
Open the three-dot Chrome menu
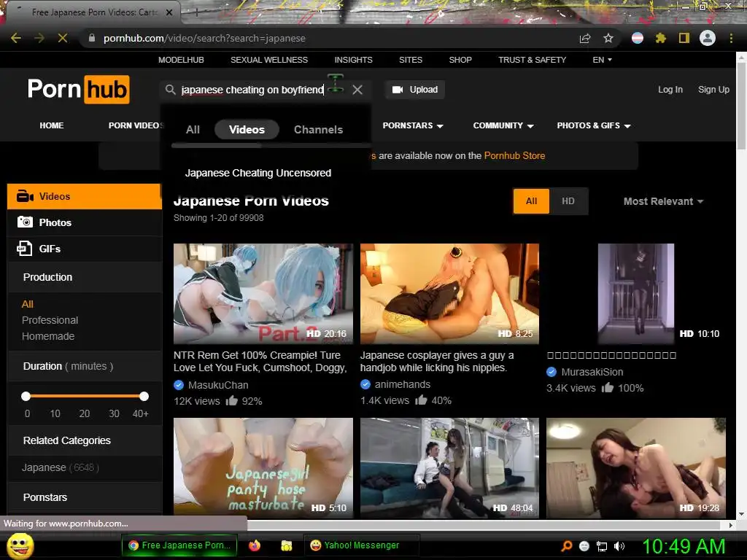click(x=731, y=38)
